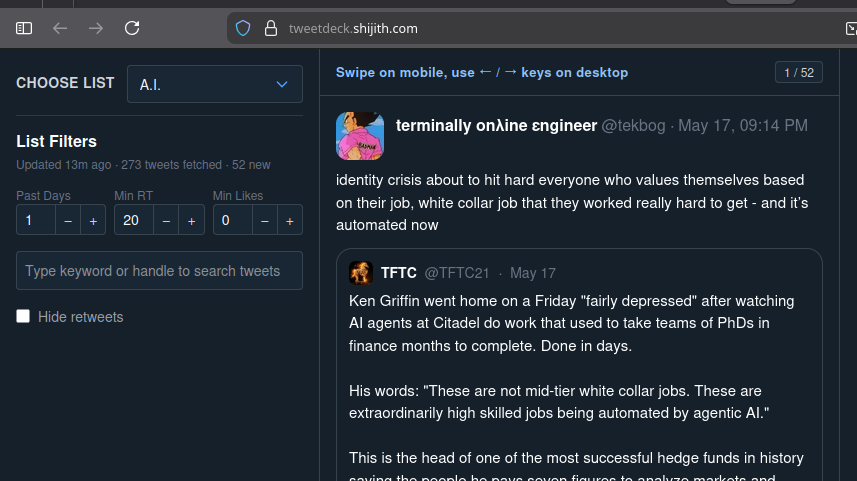Open the tracking protection shield icon

point(243,28)
